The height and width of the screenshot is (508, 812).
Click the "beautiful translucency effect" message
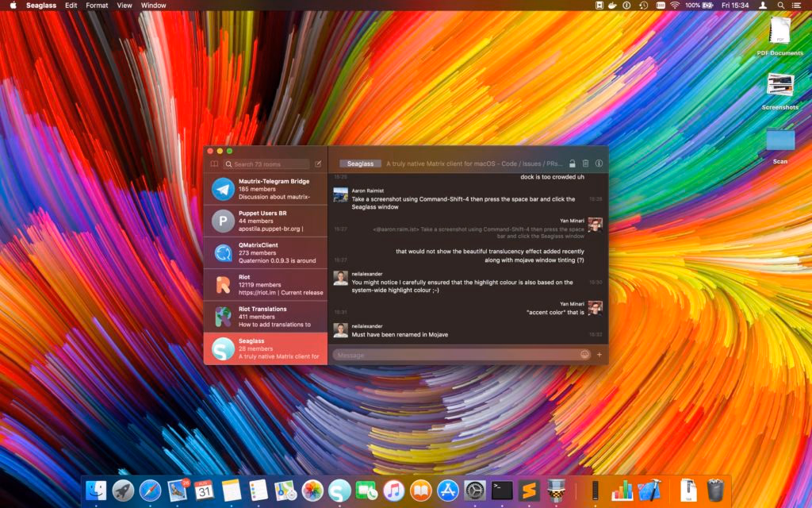(x=490, y=256)
